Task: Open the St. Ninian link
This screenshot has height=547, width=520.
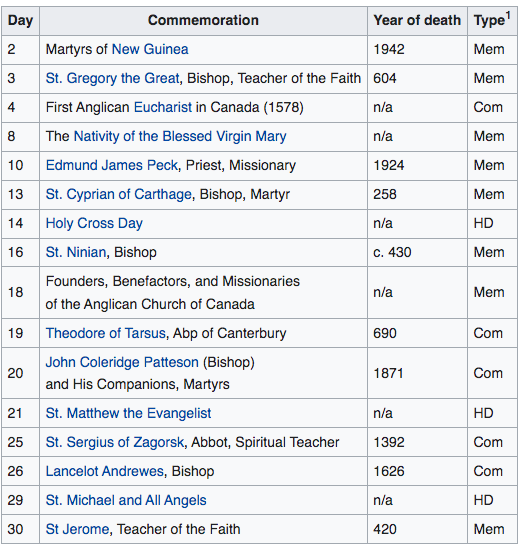Action: [x=76, y=252]
